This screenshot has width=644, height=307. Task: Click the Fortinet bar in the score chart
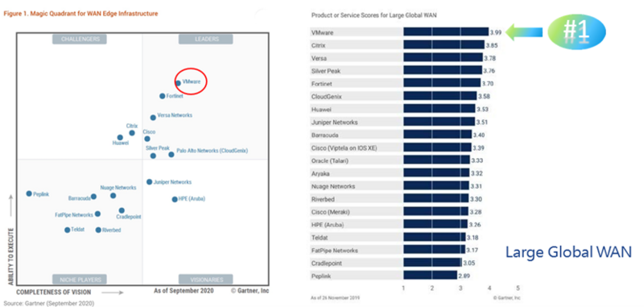tap(442, 84)
